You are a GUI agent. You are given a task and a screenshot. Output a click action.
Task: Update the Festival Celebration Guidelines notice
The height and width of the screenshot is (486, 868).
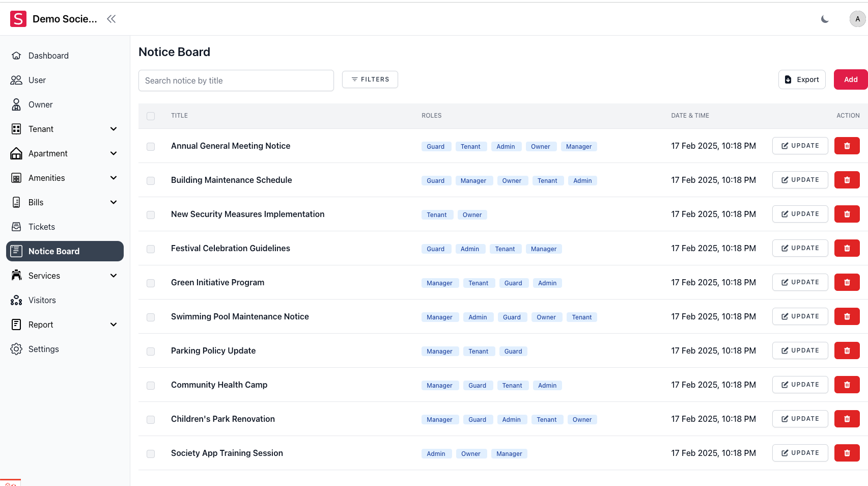(800, 248)
